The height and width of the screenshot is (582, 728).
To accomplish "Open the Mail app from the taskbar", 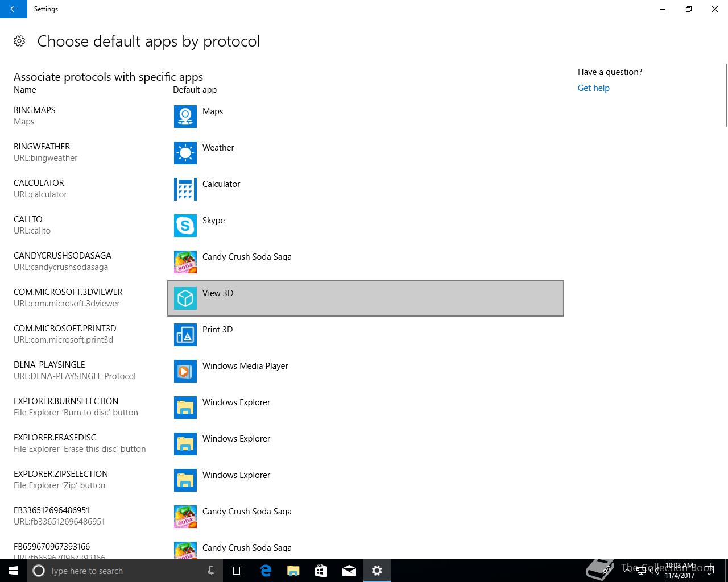I will pyautogui.click(x=349, y=571).
